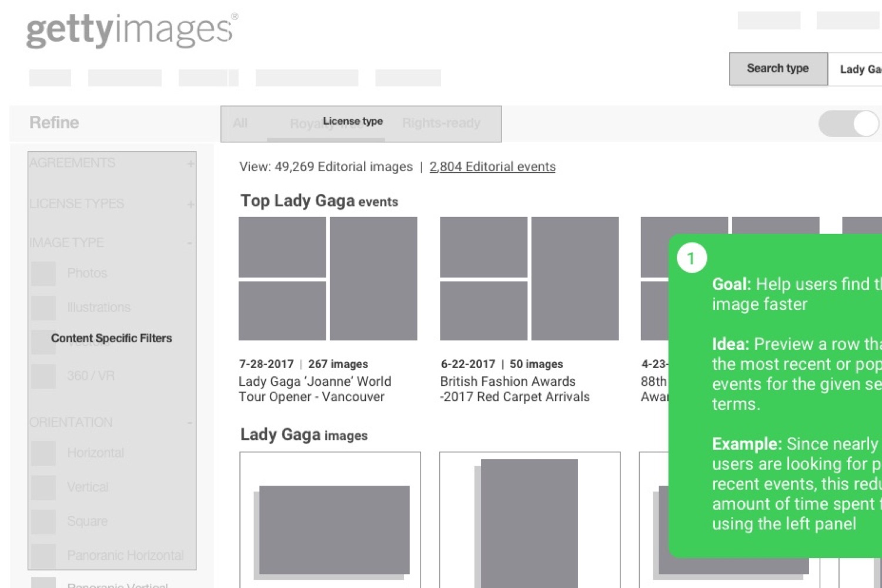
Task: Check the Panoramic Horizontal checkbox
Action: [x=44, y=556]
